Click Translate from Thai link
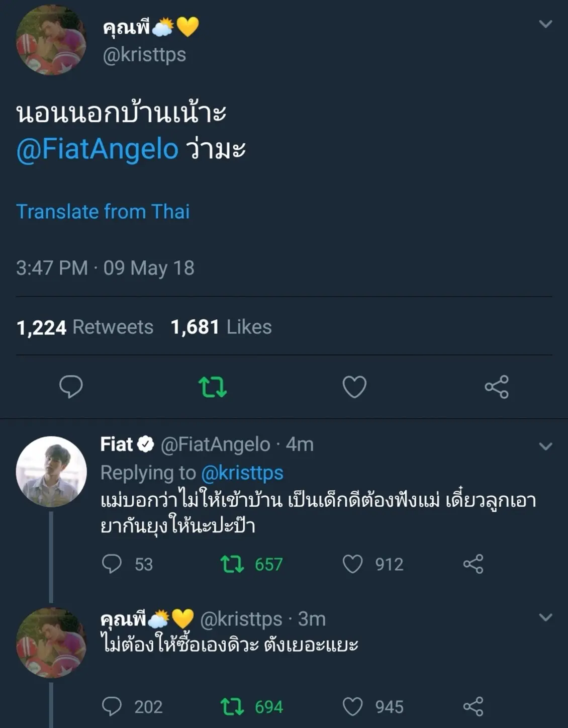This screenshot has height=728, width=568. tap(103, 212)
